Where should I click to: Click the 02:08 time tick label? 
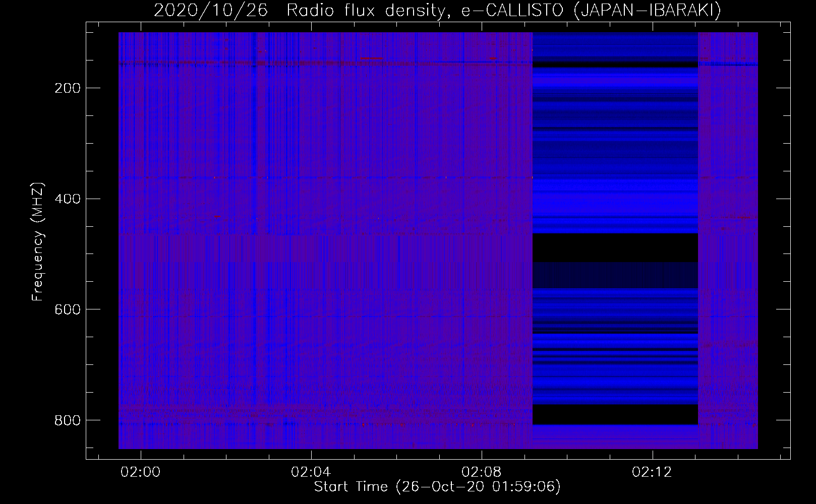coord(482,472)
